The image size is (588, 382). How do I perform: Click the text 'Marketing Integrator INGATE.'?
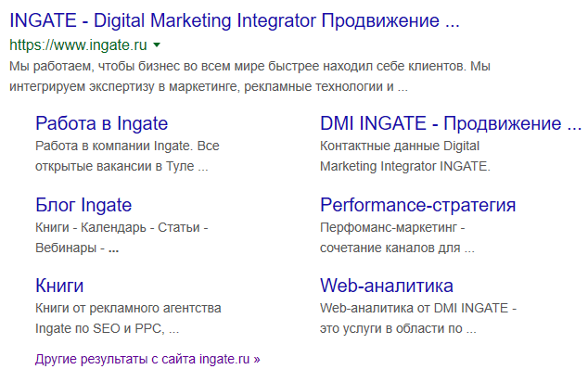pos(405,166)
